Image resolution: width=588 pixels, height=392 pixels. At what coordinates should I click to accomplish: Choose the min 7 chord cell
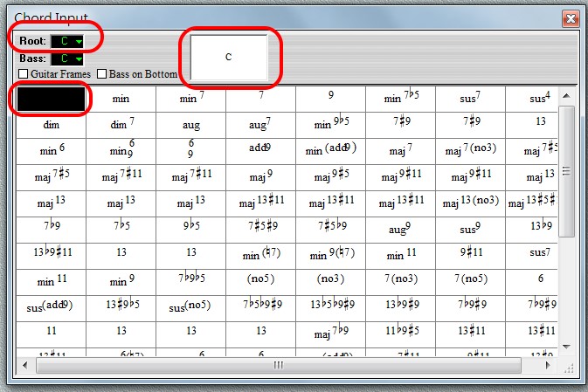(x=190, y=99)
